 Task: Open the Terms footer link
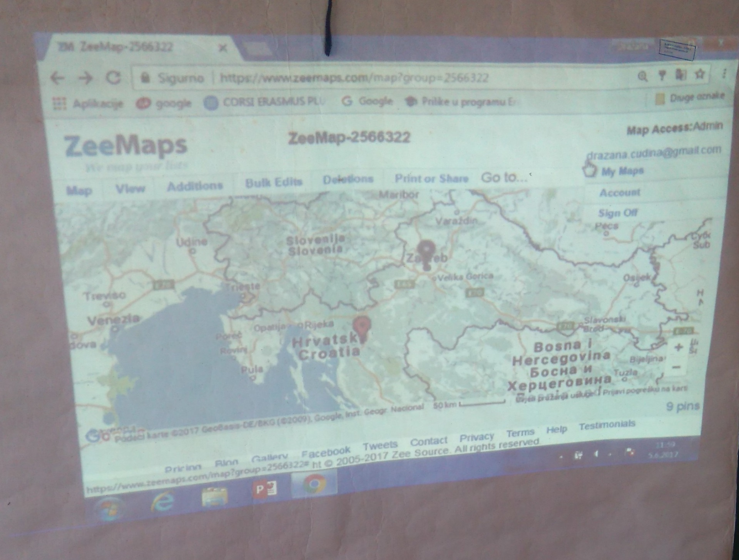coord(520,433)
